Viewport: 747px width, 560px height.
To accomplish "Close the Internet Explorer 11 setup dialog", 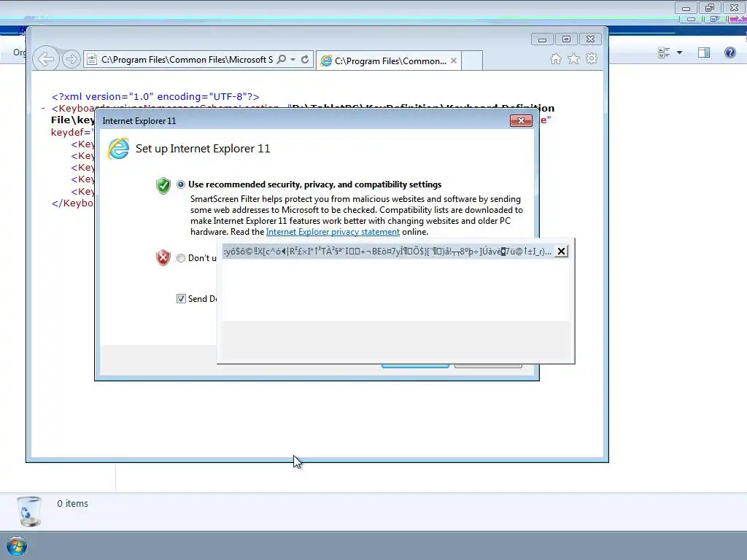I will click(x=521, y=120).
